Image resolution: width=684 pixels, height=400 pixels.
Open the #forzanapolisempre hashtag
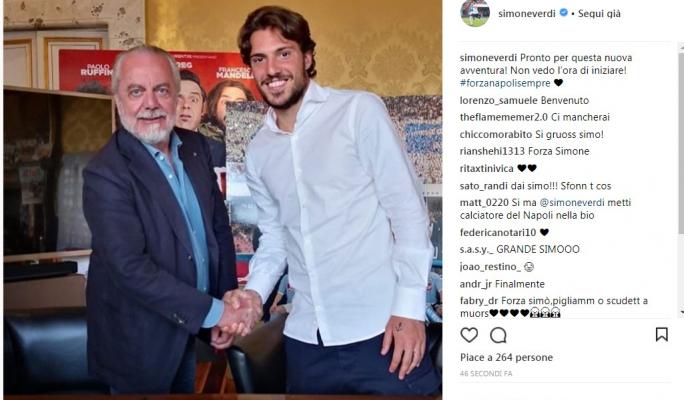(x=505, y=83)
